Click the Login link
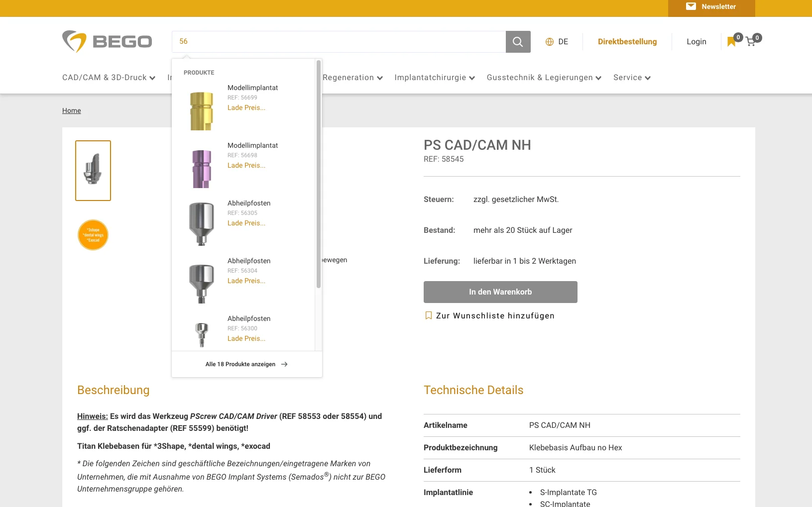 [x=696, y=42]
